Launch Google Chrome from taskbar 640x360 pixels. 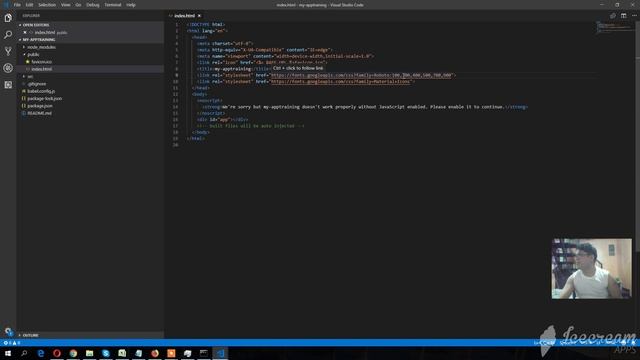coord(73,353)
